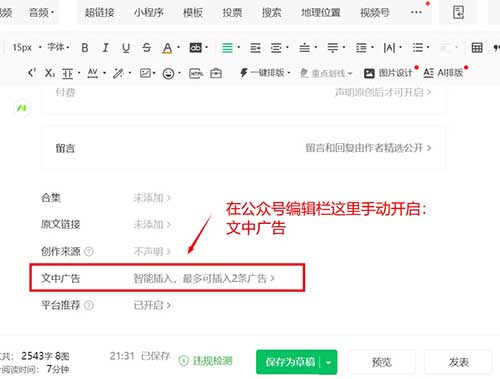Click the space-before-paragraph icon
Viewport: 500px width, 379px height.
coord(304,48)
